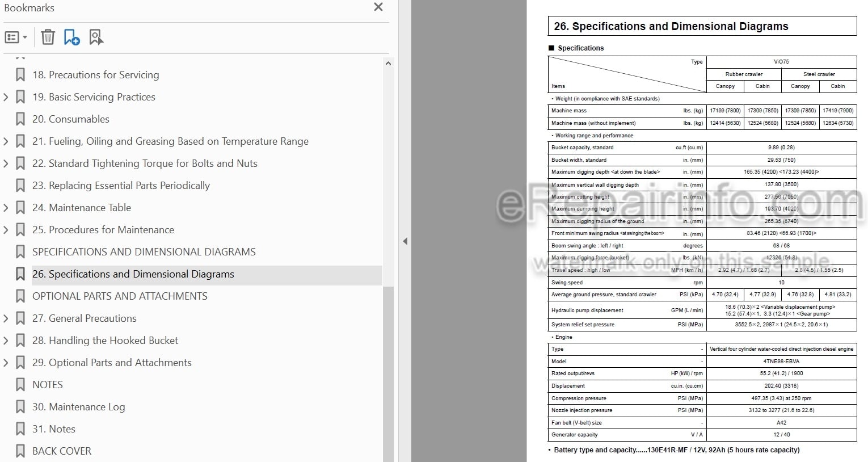This screenshot has height=462, width=868.
Task: Expand 19. Basic Servicing Practices bookmark
Action: pyautogui.click(x=6, y=97)
